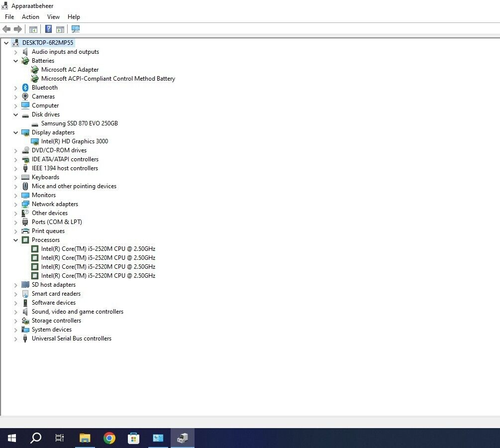Collapse the DESKTOP-6R2MPS5 root node
Screen dimensions: 500x448
[6, 43]
